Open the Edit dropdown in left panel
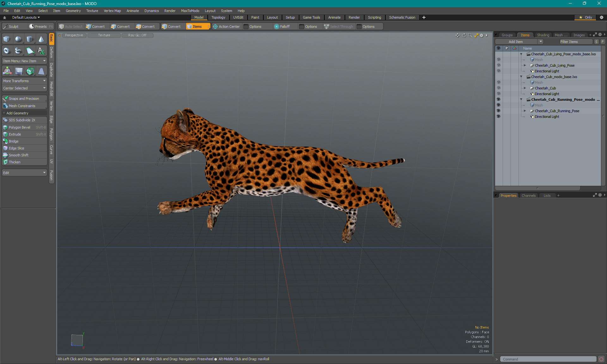607x364 pixels. (24, 173)
